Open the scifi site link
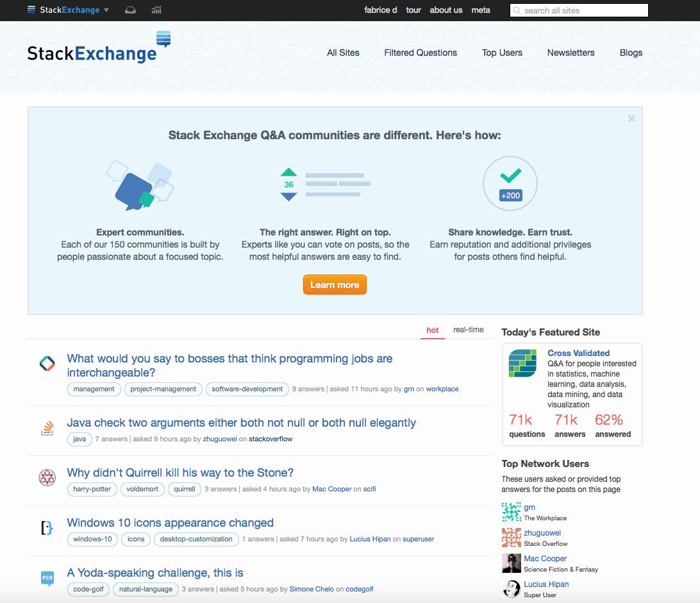This screenshot has width=700, height=603. point(369,489)
